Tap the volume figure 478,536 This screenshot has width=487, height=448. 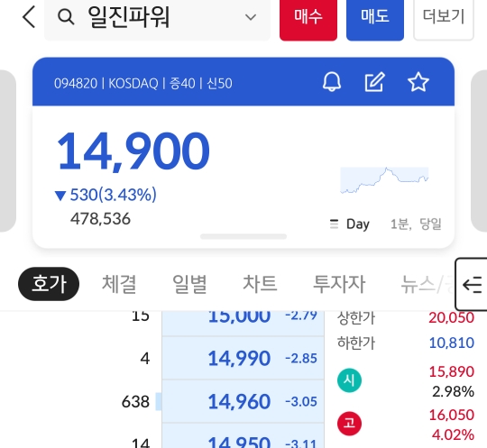point(100,219)
